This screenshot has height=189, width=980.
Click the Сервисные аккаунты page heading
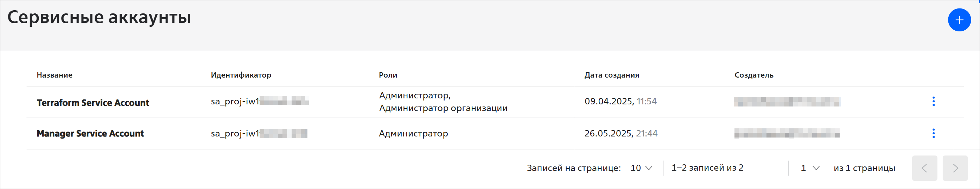(99, 17)
